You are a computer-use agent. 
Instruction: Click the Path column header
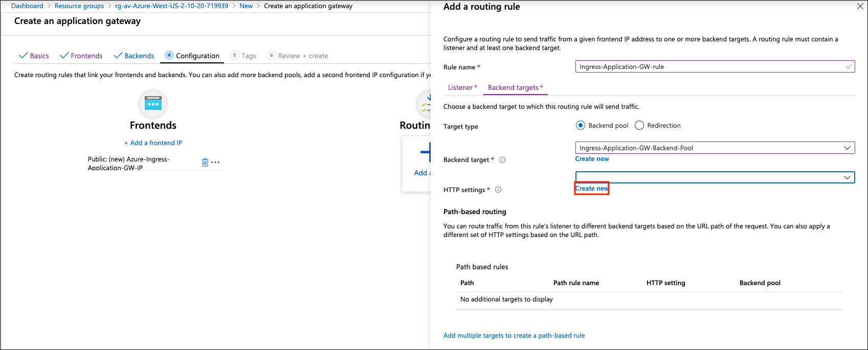pyautogui.click(x=467, y=283)
